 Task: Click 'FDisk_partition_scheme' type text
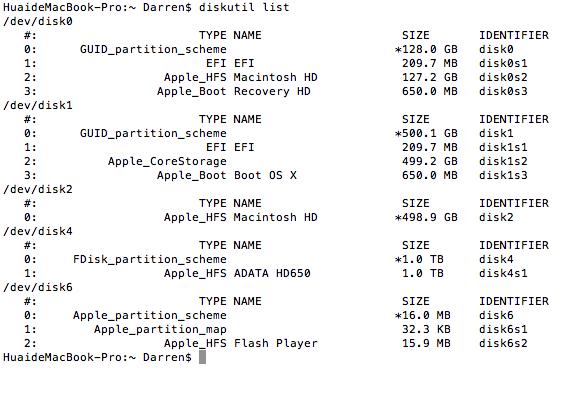(x=150, y=259)
